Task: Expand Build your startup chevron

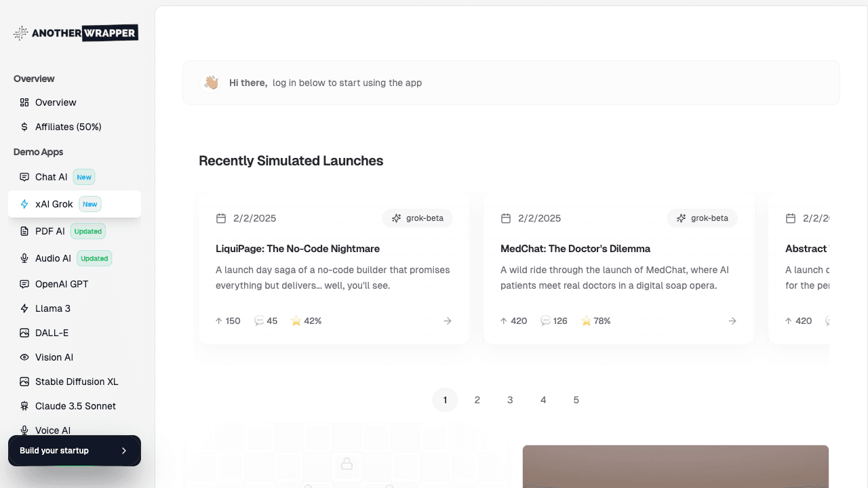Action: [x=123, y=451]
